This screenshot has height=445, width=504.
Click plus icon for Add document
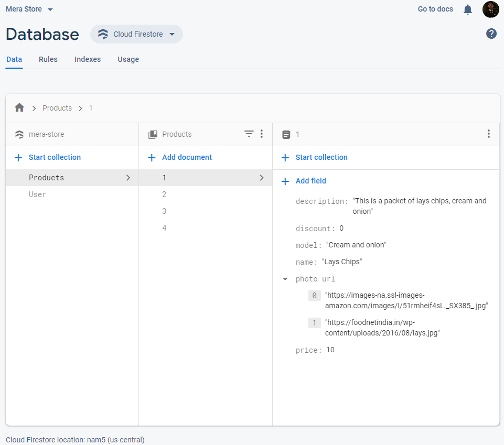tap(152, 157)
